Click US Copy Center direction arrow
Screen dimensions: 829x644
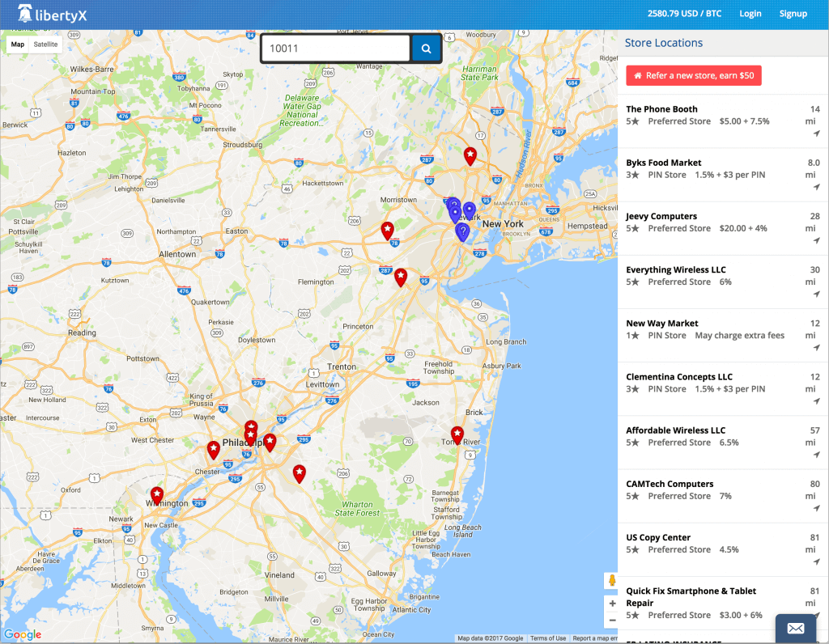pos(816,561)
